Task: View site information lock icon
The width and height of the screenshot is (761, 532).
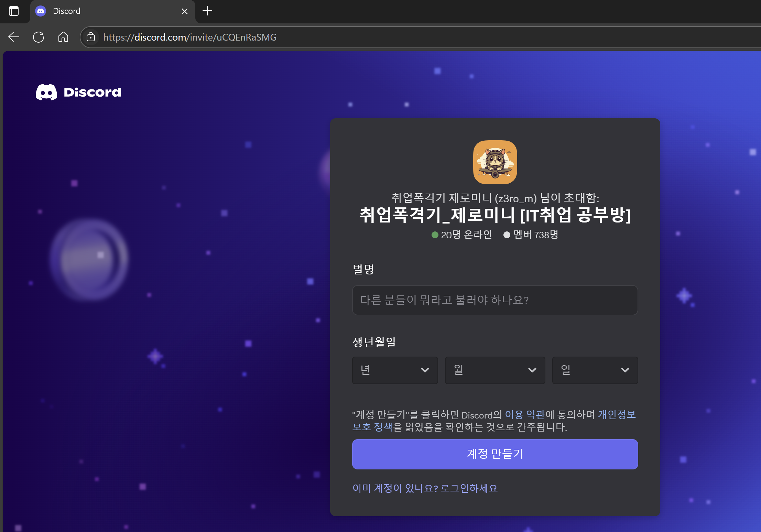Action: point(91,37)
